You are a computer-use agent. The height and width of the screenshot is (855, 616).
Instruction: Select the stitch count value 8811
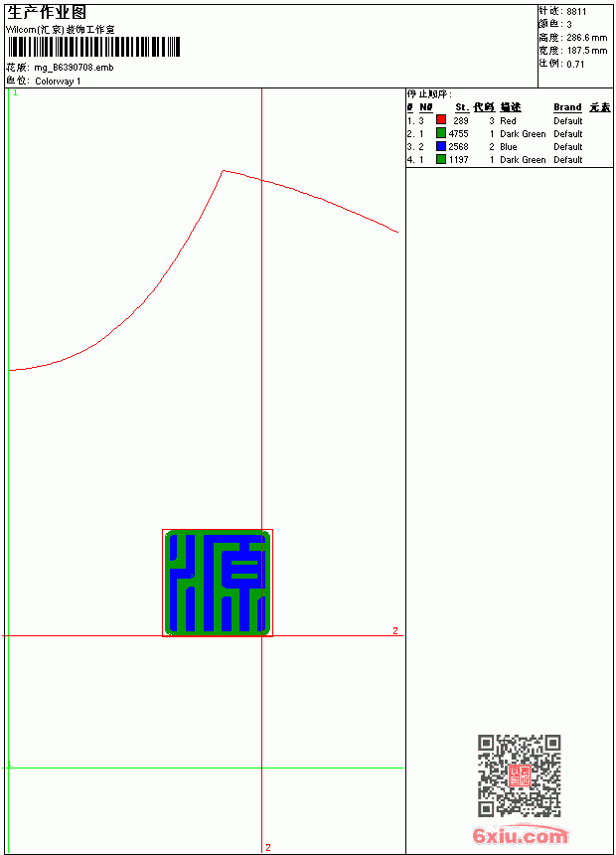coord(576,12)
